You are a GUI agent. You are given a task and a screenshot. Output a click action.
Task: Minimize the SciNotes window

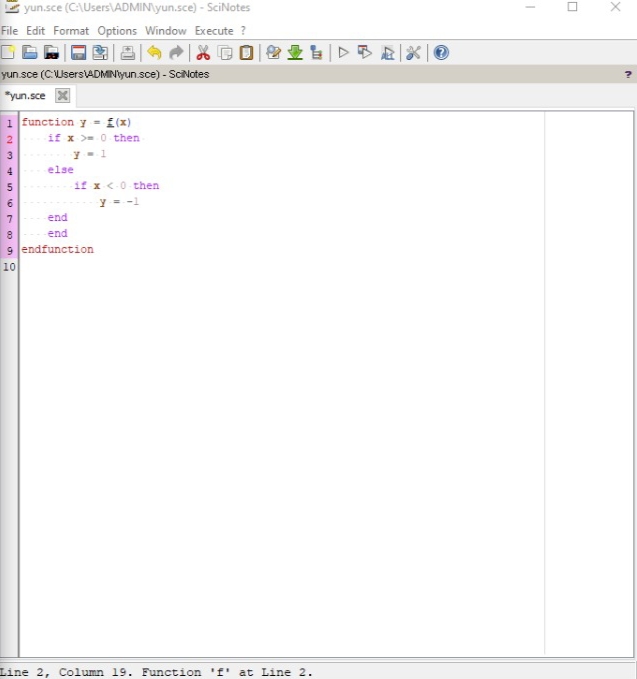530,7
